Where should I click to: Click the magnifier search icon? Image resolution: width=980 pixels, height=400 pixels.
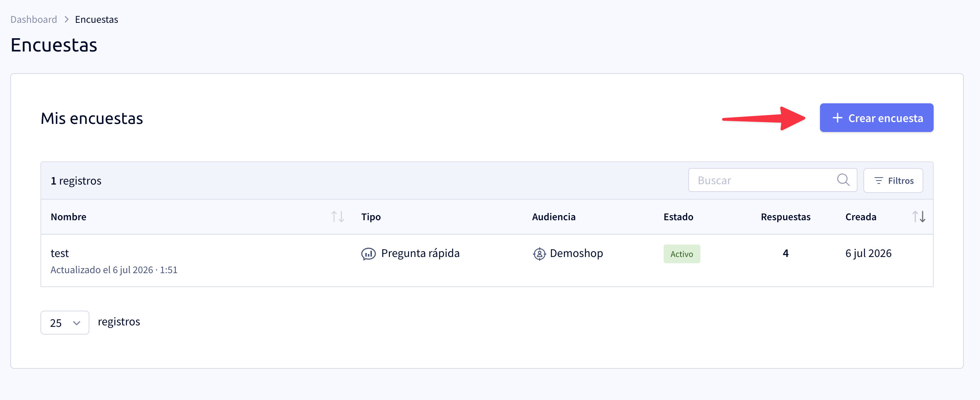coord(843,180)
